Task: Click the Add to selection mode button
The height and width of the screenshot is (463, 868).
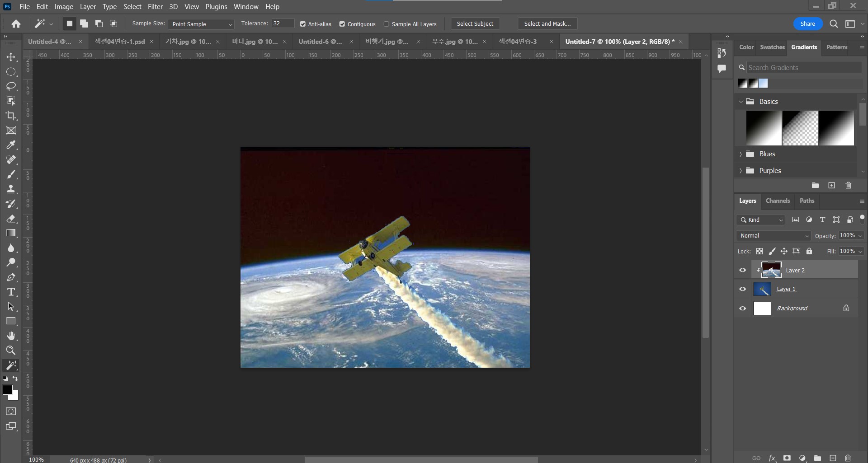Action: pyautogui.click(x=84, y=24)
